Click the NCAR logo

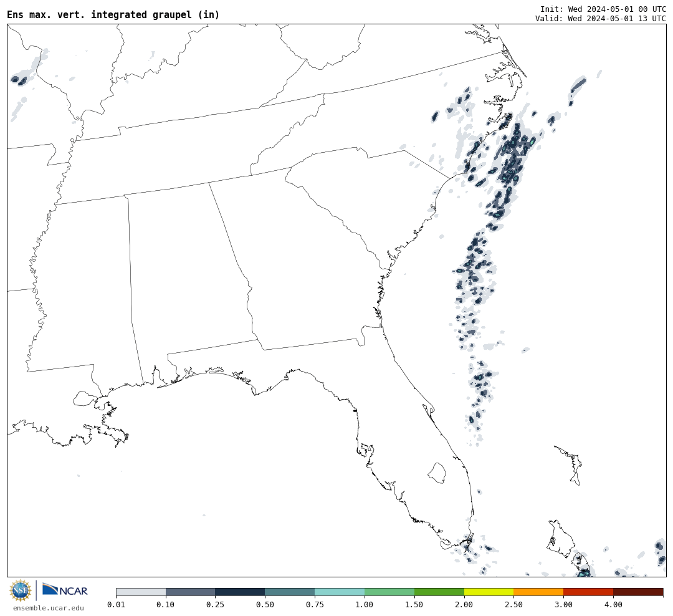pyautogui.click(x=65, y=590)
